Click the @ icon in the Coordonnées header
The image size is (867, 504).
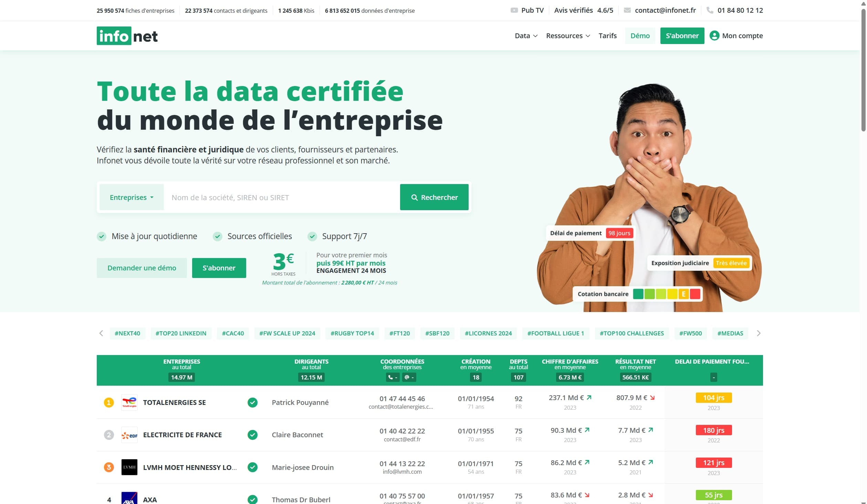tap(409, 377)
